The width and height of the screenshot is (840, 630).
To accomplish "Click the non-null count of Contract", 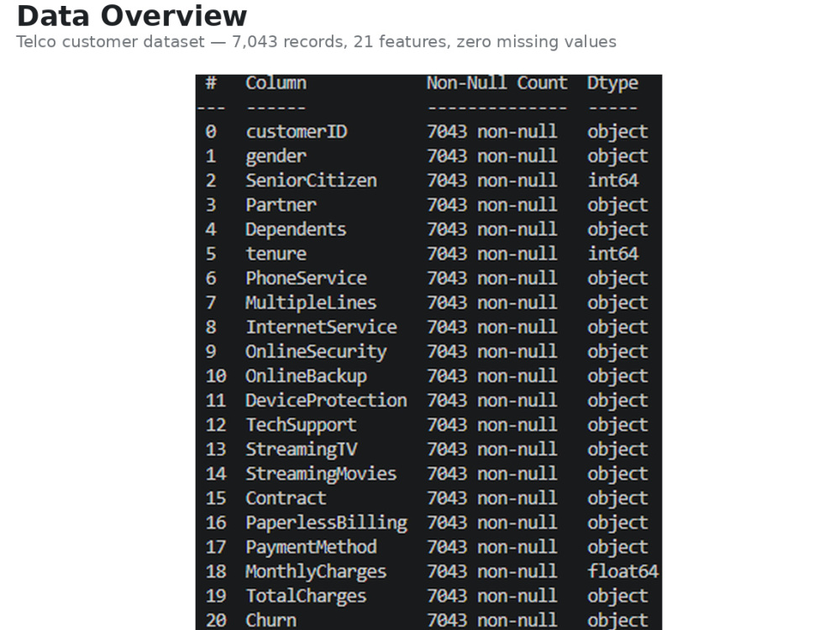I will 491,499.
